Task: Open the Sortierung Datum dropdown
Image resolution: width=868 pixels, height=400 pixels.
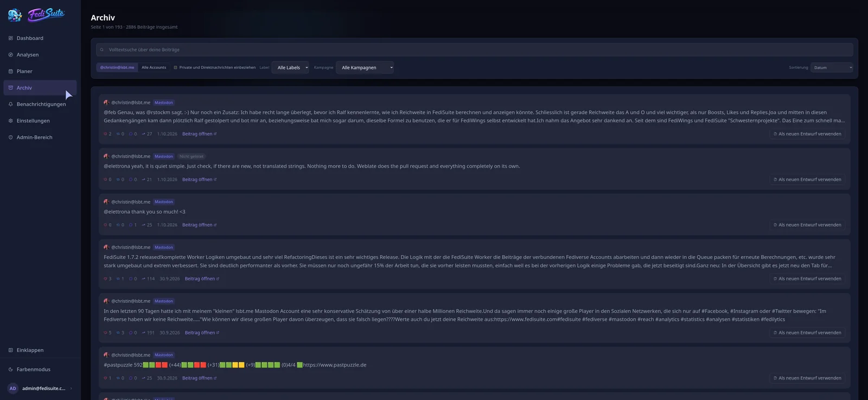Action: [832, 68]
